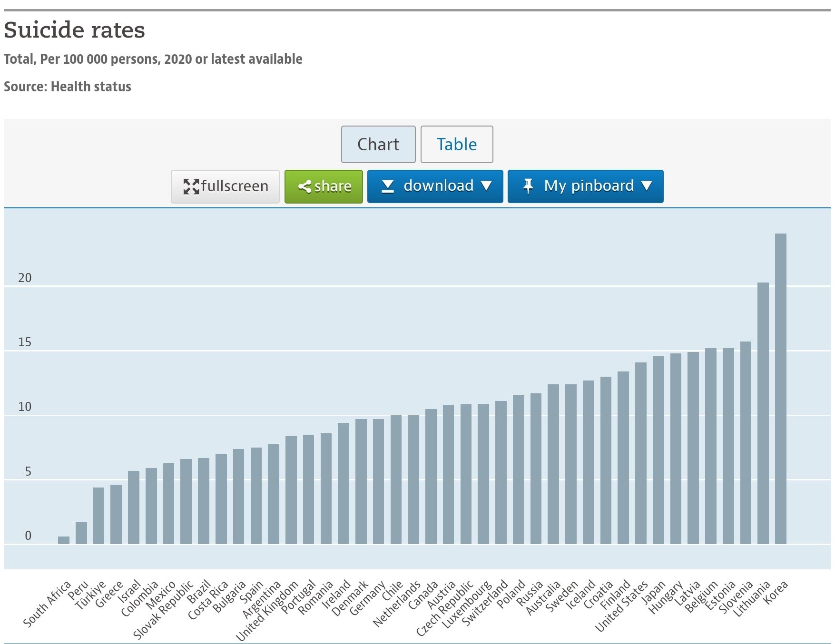This screenshot has width=835, height=644.
Task: Click the 'Greece' axis label
Action: [109, 594]
